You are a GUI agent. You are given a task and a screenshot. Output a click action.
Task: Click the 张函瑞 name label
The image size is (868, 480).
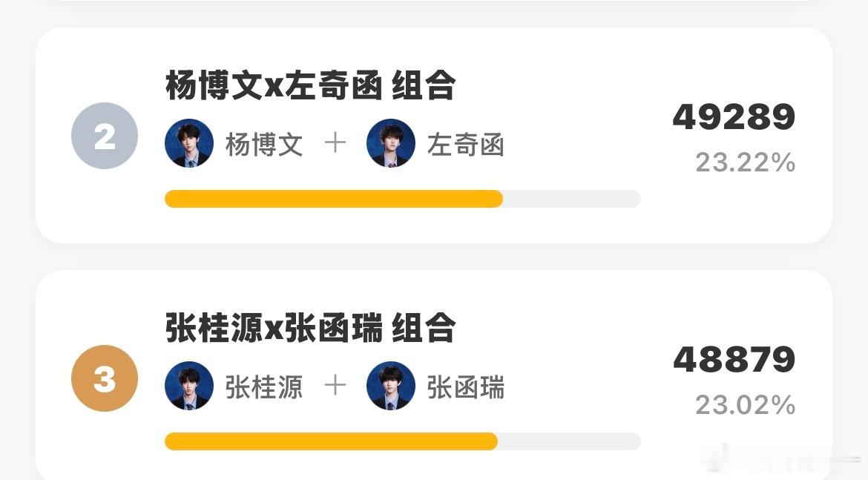click(x=466, y=387)
